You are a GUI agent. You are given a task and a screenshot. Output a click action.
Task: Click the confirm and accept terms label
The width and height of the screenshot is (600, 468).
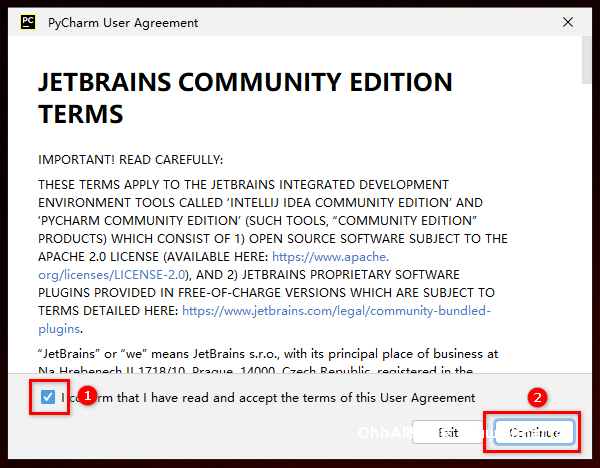point(268,398)
